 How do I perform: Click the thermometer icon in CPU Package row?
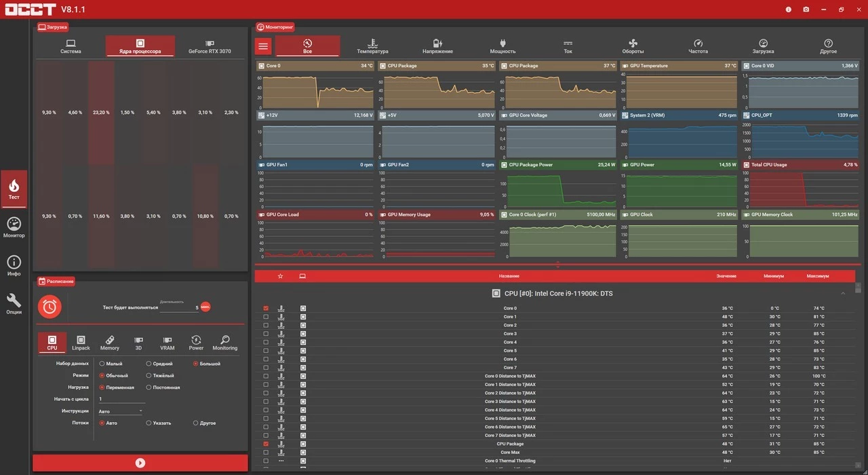281,444
